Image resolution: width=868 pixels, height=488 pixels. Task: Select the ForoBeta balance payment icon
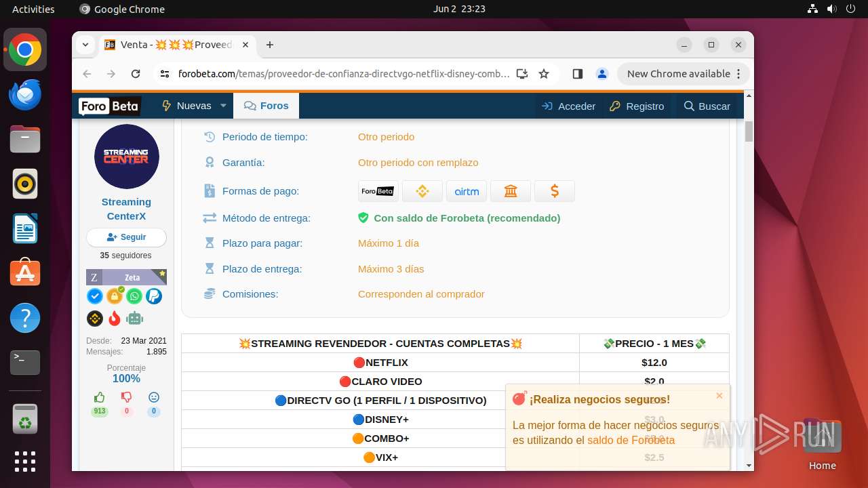(378, 191)
